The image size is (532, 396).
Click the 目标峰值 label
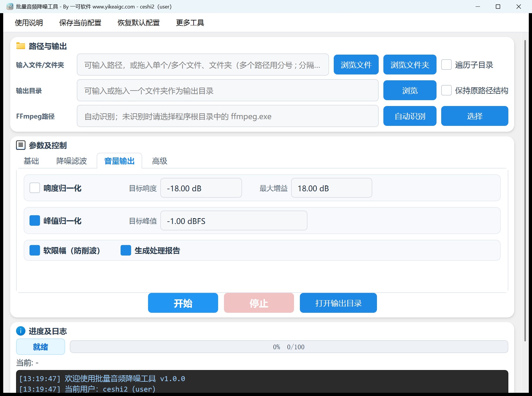[143, 221]
